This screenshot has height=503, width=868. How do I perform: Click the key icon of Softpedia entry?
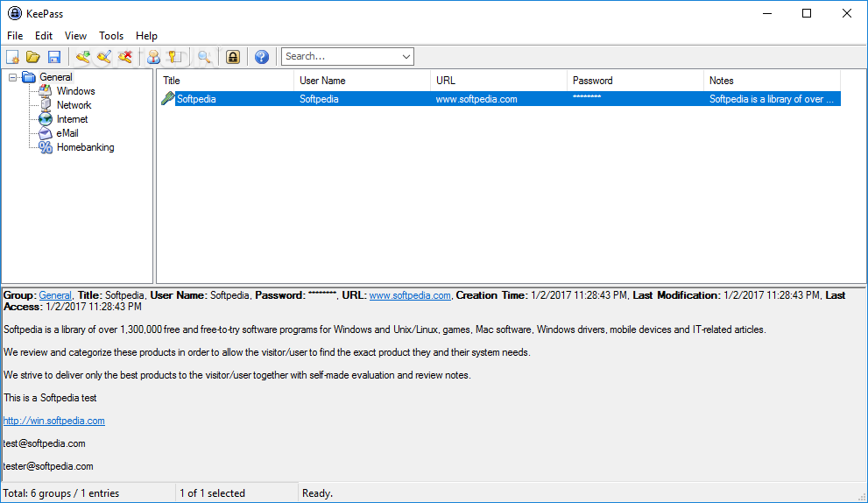coord(168,99)
